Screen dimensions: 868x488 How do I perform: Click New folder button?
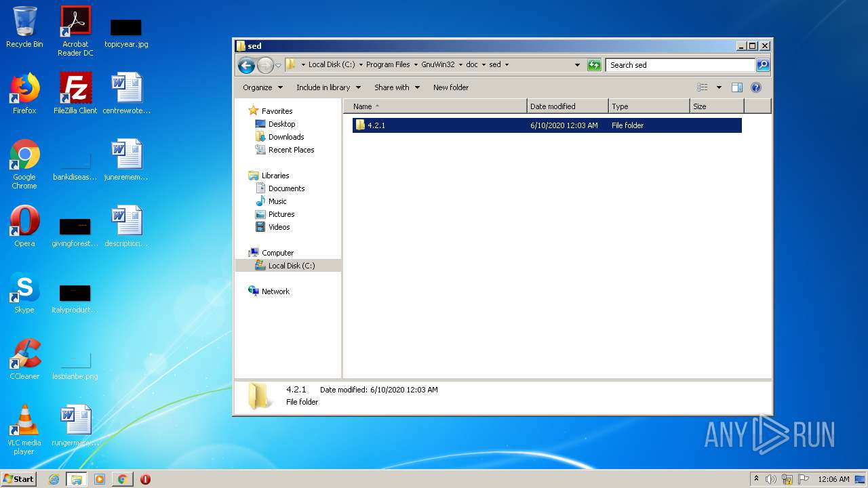tap(451, 87)
